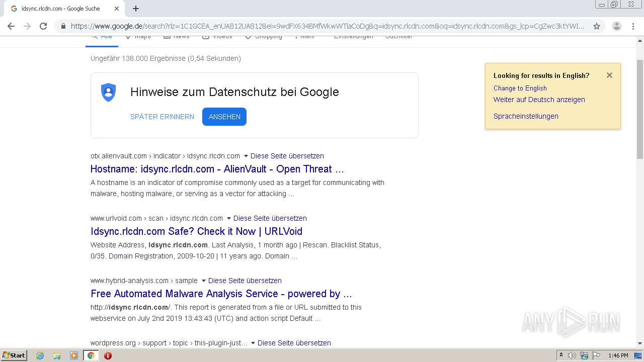Click SPÄTER ERINNERN in privacy notice
Viewport: 644px width, 362px height.
(x=162, y=117)
